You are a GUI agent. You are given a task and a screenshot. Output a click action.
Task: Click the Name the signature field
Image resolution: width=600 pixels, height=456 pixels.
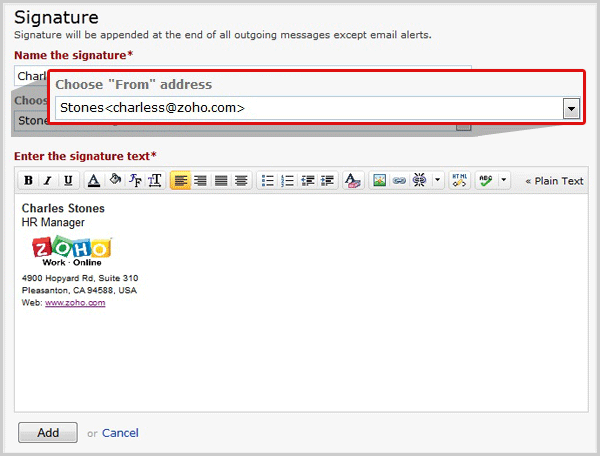[30, 75]
